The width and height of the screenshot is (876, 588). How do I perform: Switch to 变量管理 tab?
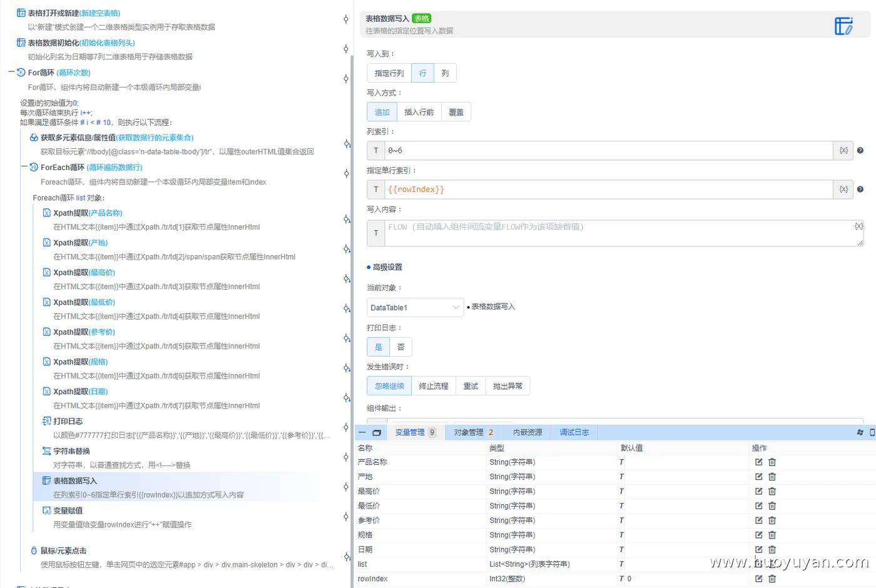tap(415, 432)
